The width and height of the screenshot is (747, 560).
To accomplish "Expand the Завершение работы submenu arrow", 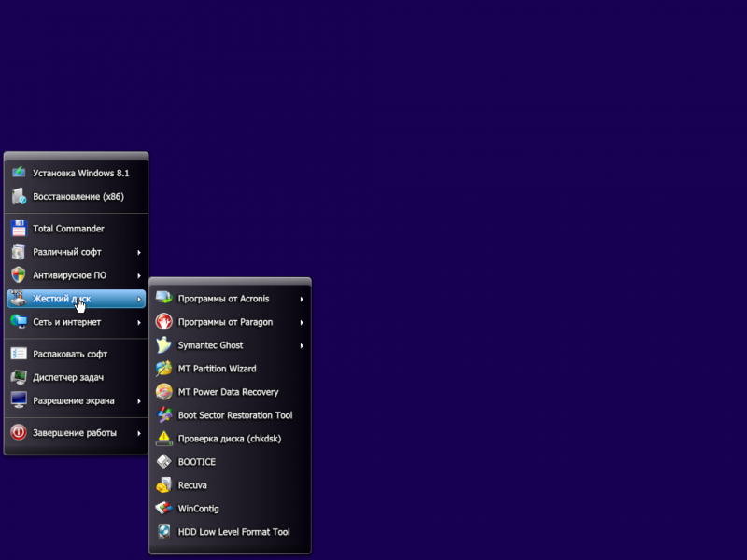I will pos(139,433).
